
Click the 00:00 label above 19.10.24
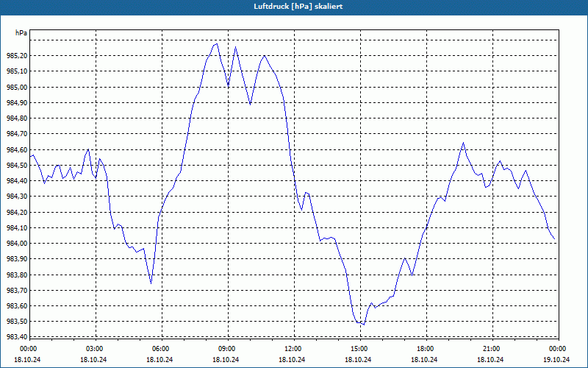click(x=558, y=349)
